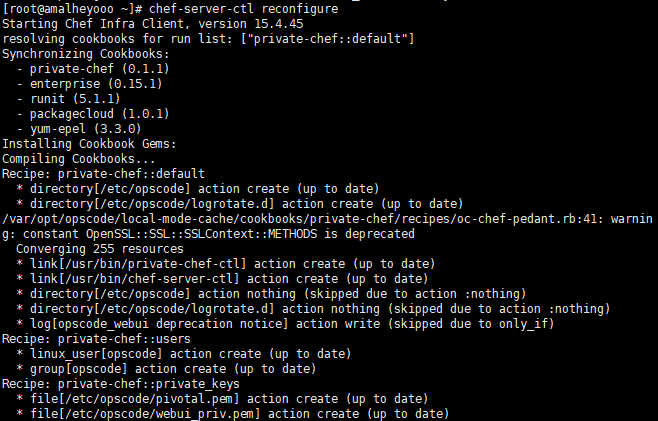658x421 pixels.
Task: Click the file[/etc/opscode/pivotal.pem] output line
Action: pos(222,398)
